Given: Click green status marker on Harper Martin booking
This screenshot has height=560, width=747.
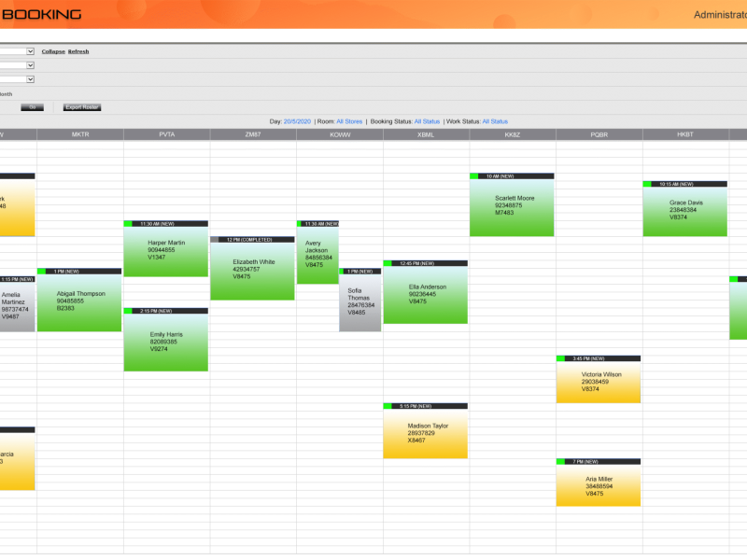Looking at the screenshot, I should (128, 224).
